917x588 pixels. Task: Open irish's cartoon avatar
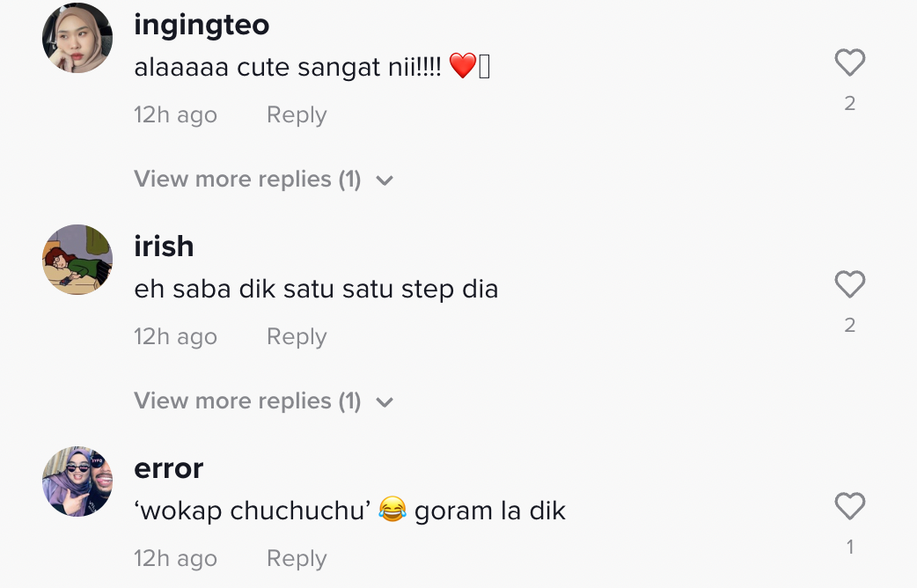click(77, 260)
